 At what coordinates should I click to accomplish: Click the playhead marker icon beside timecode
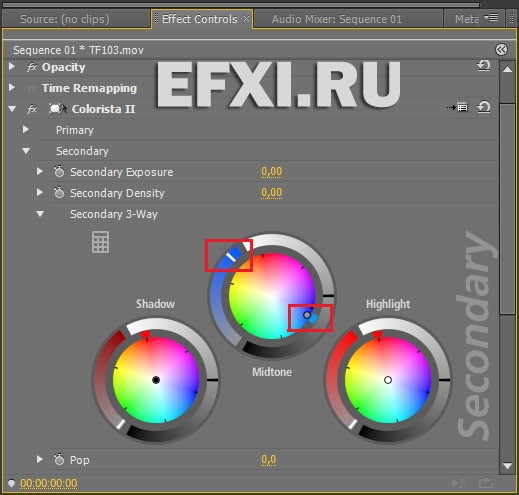(x=11, y=483)
